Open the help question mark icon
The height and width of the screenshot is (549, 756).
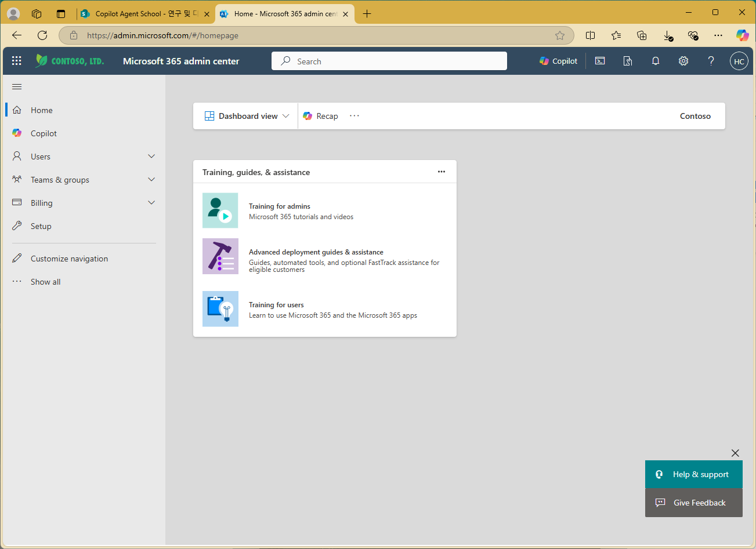(711, 61)
